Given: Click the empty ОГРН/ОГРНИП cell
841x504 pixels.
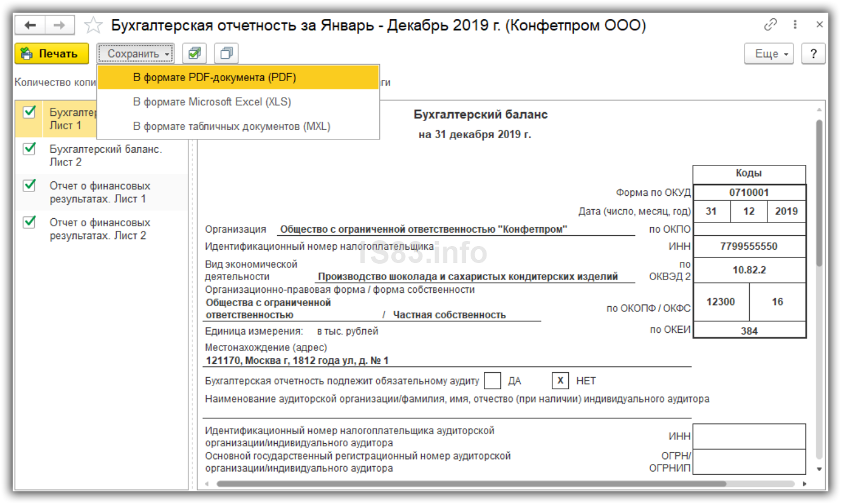Looking at the screenshot, I should coord(749,462).
